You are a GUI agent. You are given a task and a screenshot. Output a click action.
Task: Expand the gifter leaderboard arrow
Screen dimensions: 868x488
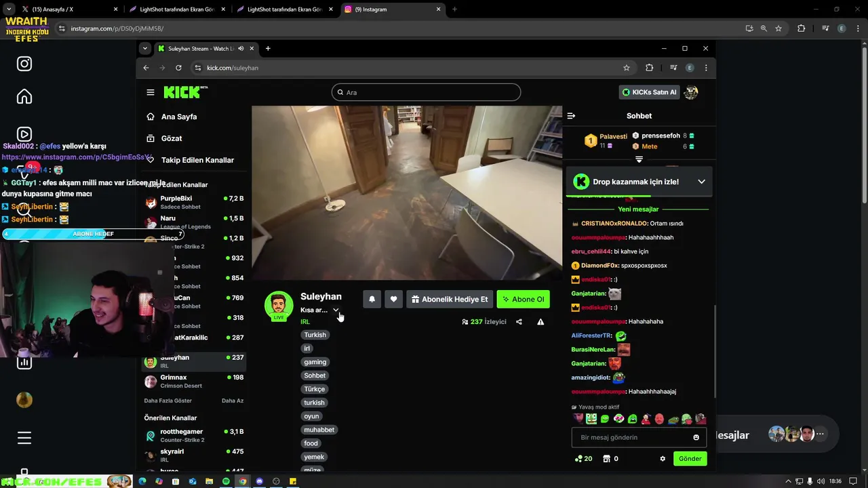tap(639, 159)
